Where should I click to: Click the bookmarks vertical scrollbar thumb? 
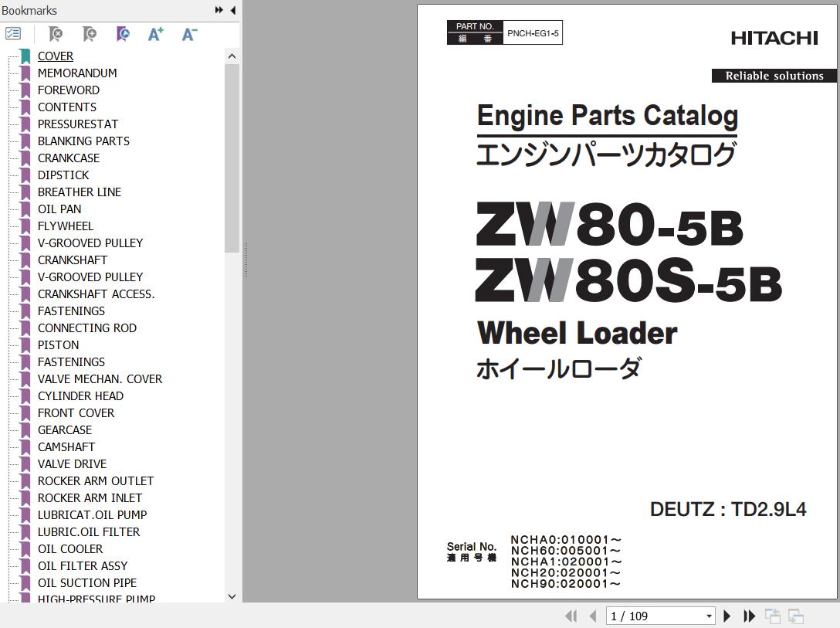coord(232,158)
